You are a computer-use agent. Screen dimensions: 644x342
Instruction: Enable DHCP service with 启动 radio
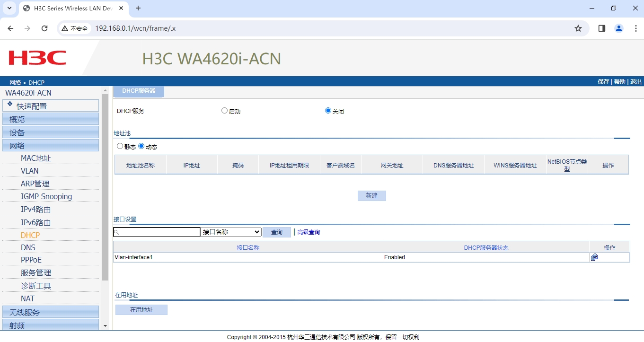pyautogui.click(x=224, y=111)
